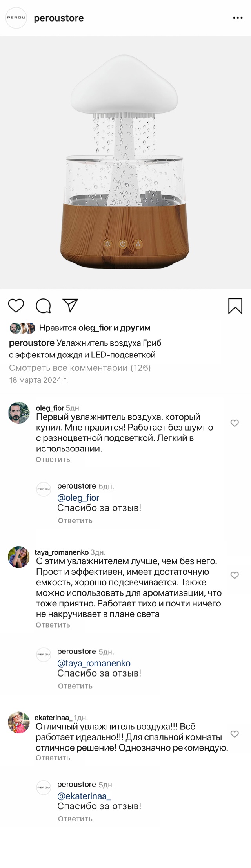This screenshot has width=251, height=868.
Task: View taya_romanenko's profile picture
Action: pyautogui.click(x=19, y=557)
